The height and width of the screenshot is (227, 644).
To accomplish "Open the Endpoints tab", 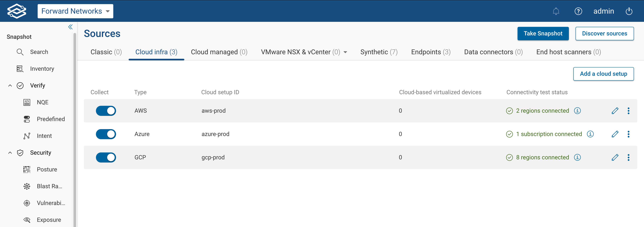I will tap(431, 52).
